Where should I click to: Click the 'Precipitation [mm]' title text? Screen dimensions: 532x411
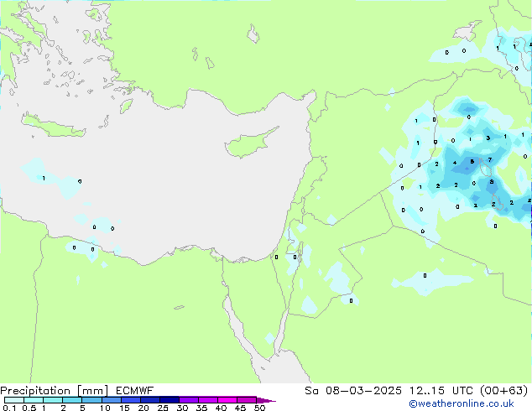[x=54, y=391]
